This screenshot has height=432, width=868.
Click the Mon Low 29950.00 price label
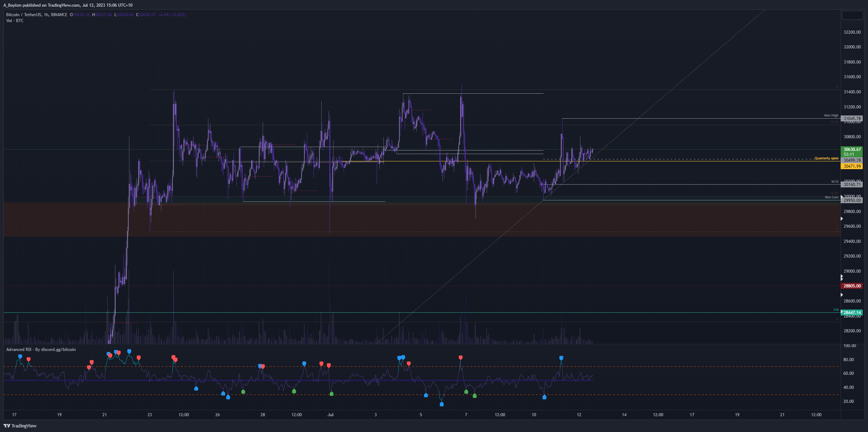pyautogui.click(x=852, y=200)
